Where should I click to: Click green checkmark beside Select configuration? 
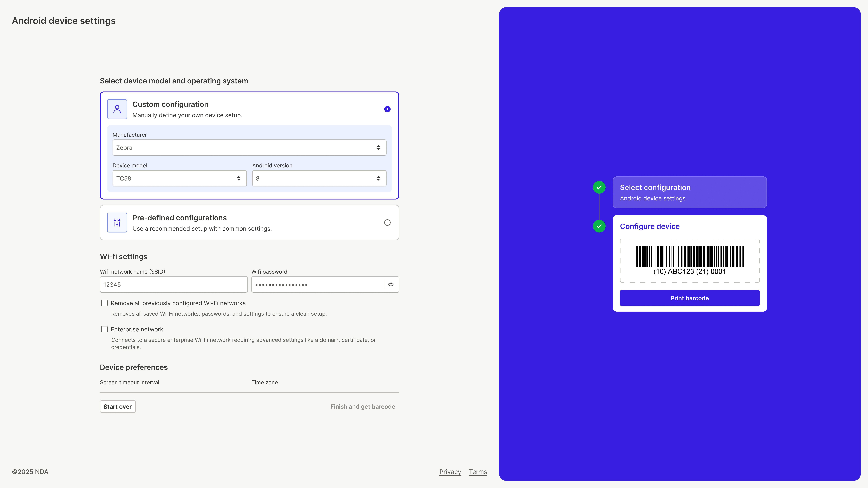point(599,187)
